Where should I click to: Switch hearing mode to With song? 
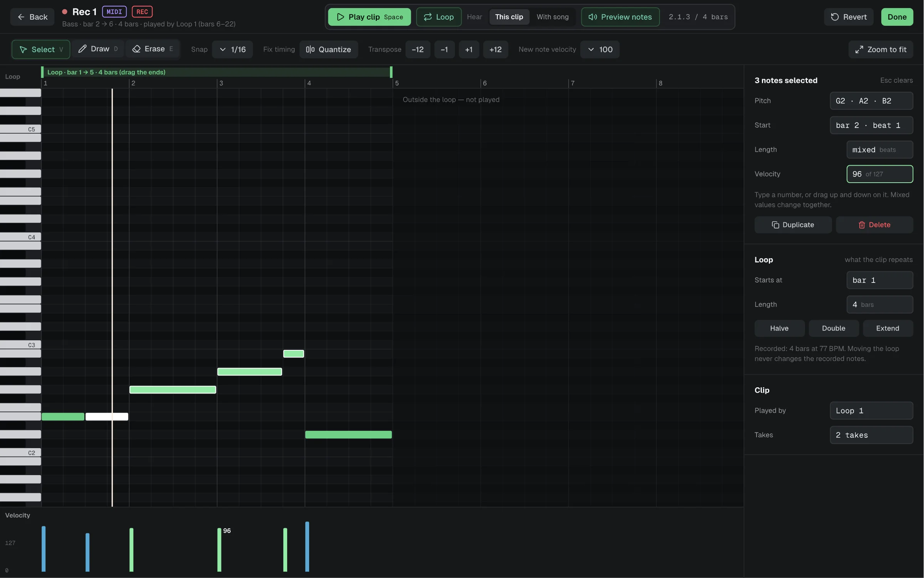point(552,17)
